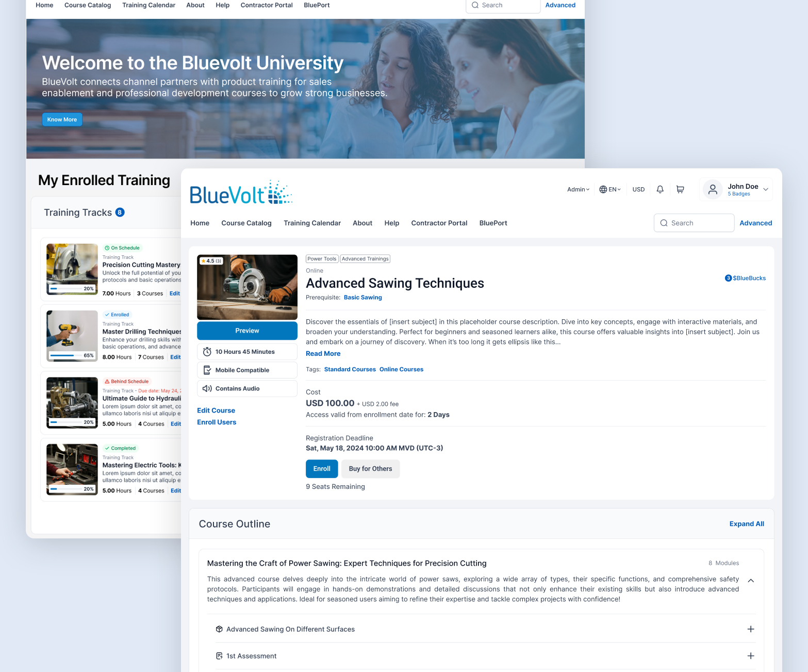Image resolution: width=808 pixels, height=672 pixels.
Task: Click the clock icon beside 10 Hours 45 Minutes
Action: (x=207, y=352)
